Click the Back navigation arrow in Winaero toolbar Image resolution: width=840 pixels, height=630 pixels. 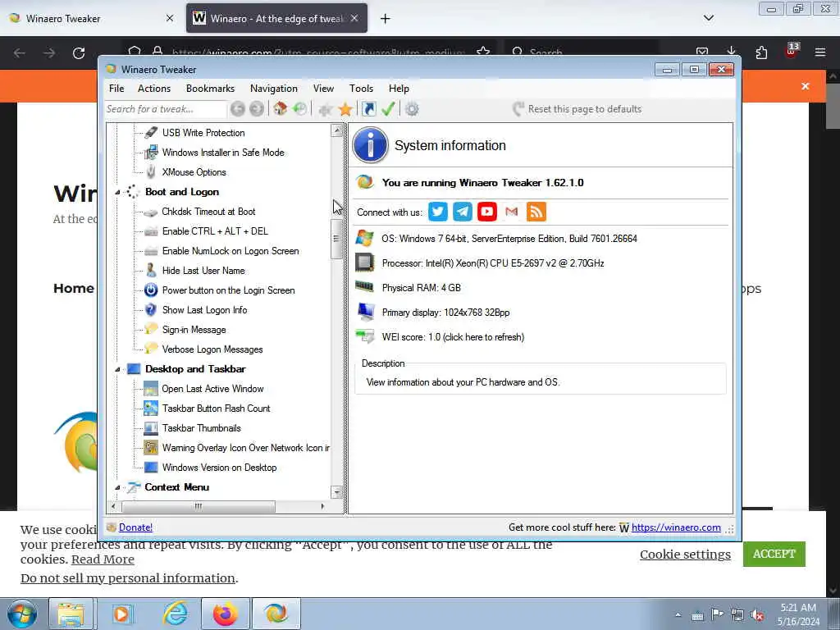pyautogui.click(x=237, y=109)
